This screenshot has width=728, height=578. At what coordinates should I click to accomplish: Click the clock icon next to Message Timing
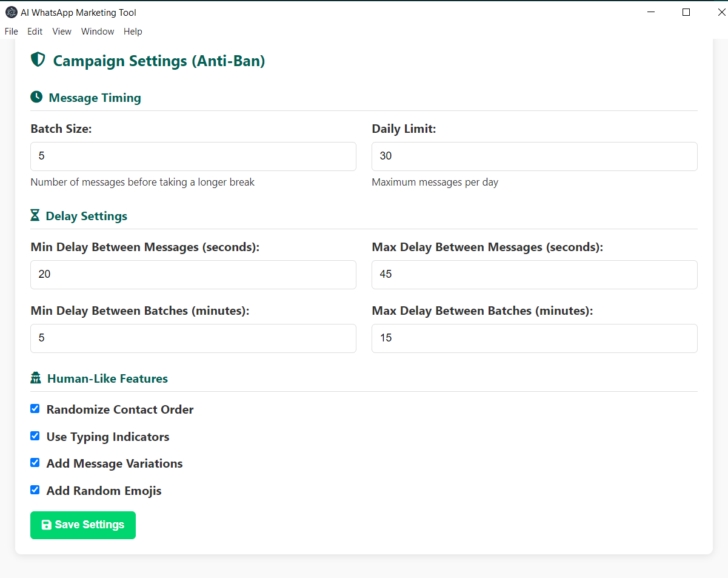(x=36, y=97)
